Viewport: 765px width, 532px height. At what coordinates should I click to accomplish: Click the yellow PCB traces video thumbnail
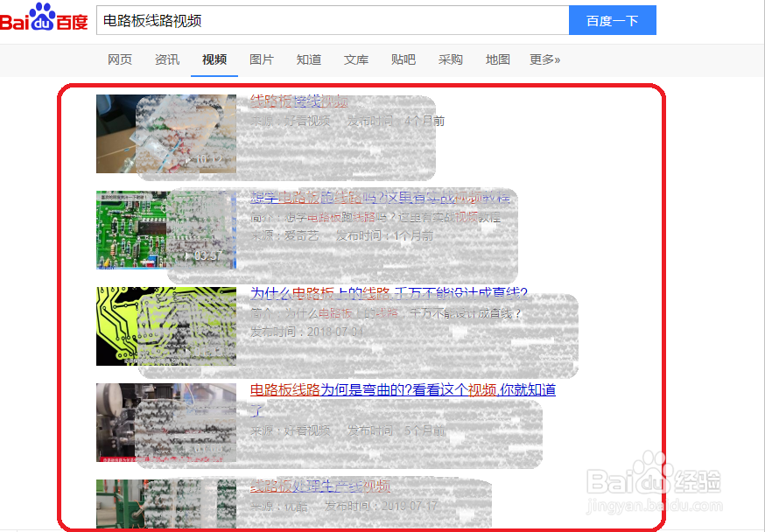pos(166,325)
